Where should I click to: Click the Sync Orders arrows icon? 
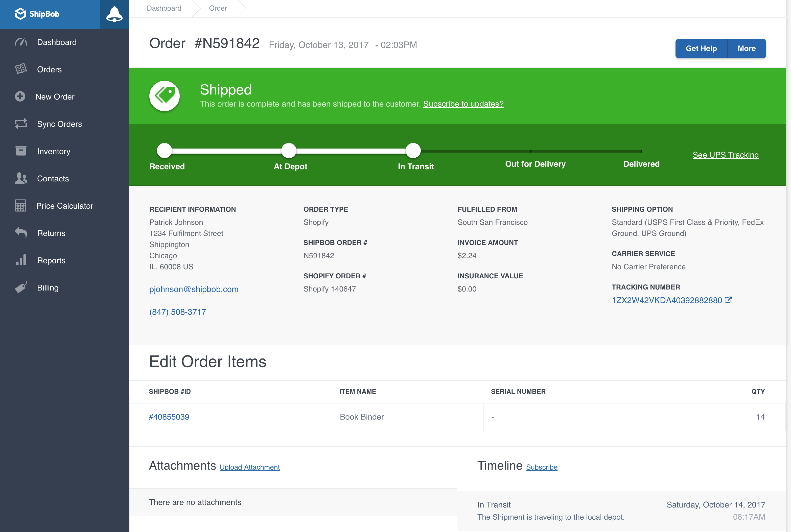(21, 124)
